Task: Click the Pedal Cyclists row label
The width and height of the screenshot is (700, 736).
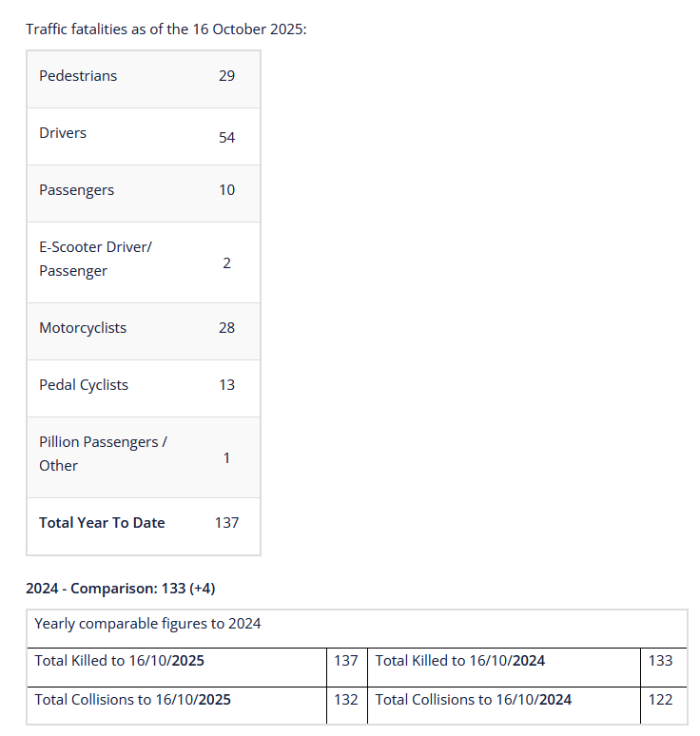Action: [84, 385]
